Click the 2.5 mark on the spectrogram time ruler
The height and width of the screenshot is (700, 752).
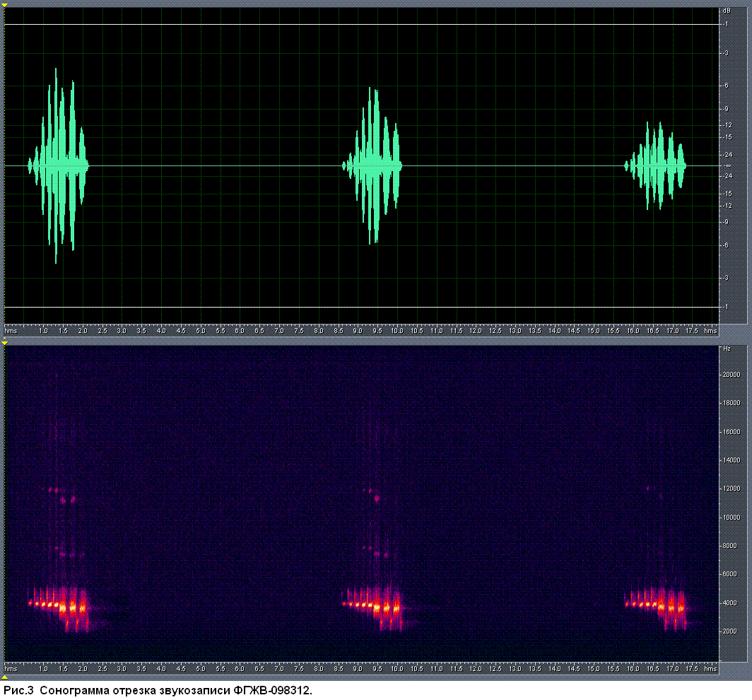pos(102,668)
